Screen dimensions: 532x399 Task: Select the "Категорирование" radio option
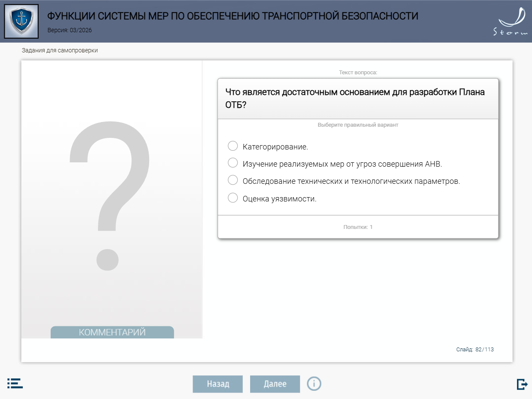[x=233, y=146]
